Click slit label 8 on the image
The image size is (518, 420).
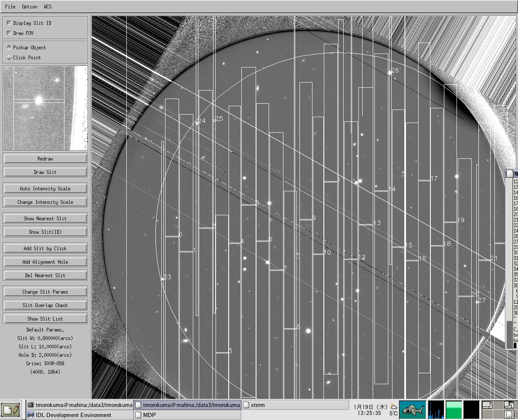click(x=299, y=327)
